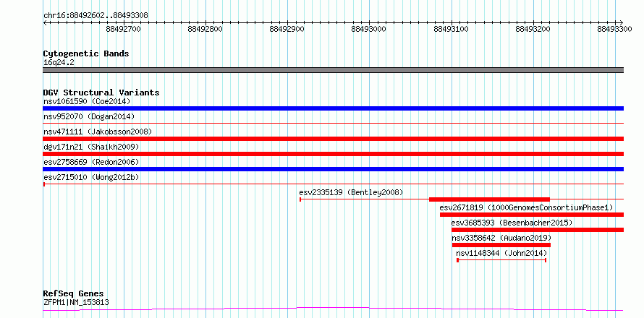Select the esv3685393 (Besenbacher2015) label
The image size is (644, 318).
coord(512,223)
